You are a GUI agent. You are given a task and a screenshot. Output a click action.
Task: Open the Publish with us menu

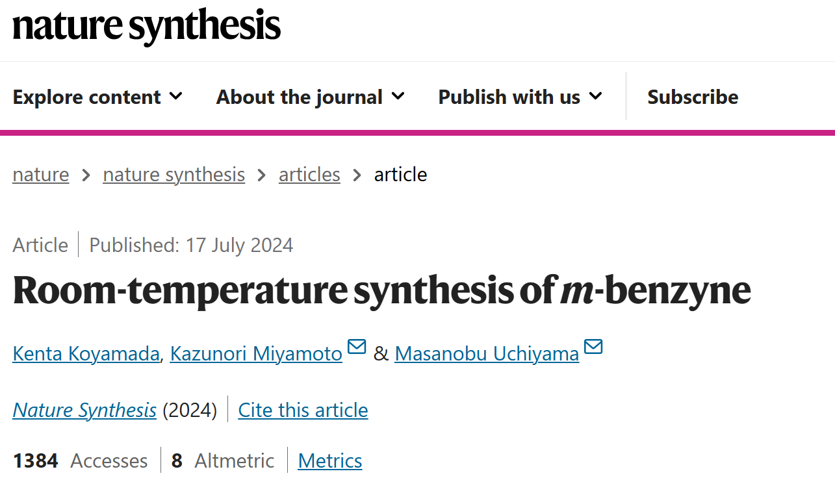[520, 97]
